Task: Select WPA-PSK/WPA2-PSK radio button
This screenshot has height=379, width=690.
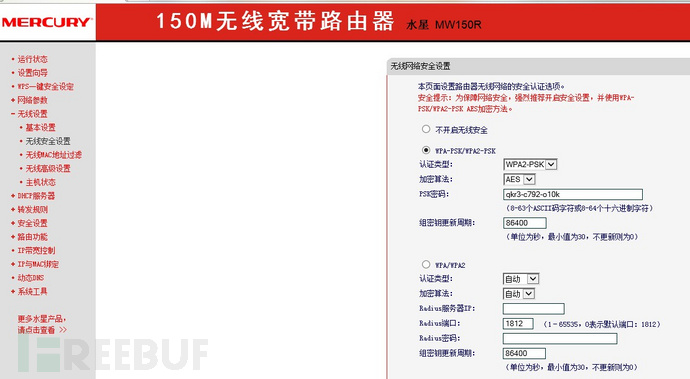Action: click(x=426, y=150)
